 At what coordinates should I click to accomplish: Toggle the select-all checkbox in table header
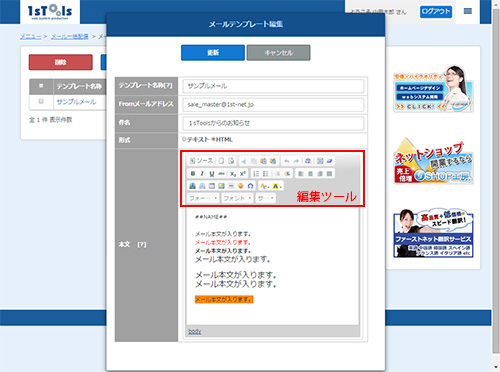point(41,86)
